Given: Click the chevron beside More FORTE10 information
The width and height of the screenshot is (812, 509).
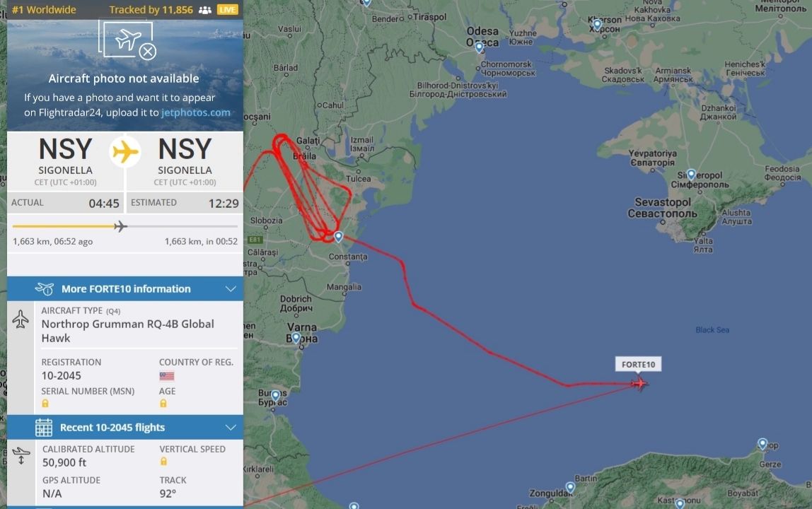Looking at the screenshot, I should click(x=231, y=289).
